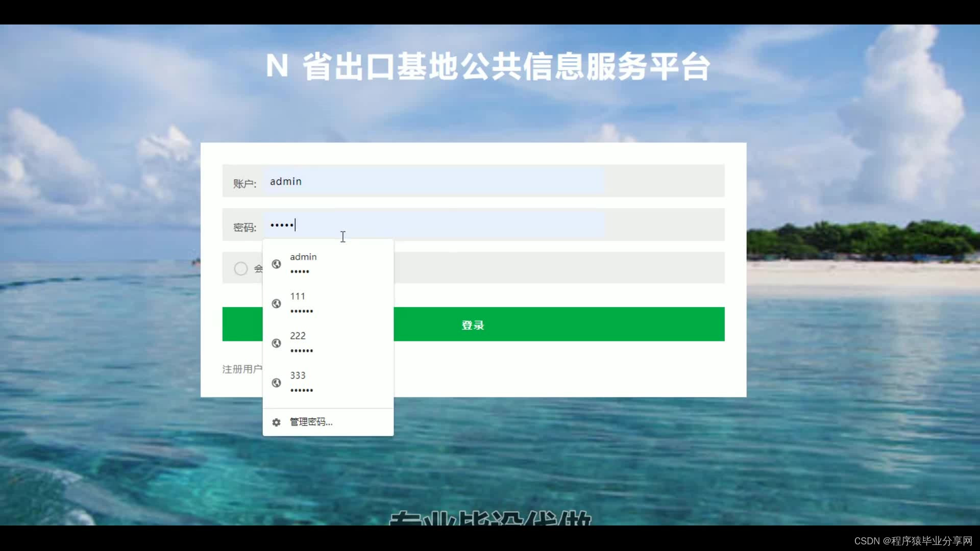The height and width of the screenshot is (551, 980).
Task: Click the gear icon for password management
Action: click(276, 422)
